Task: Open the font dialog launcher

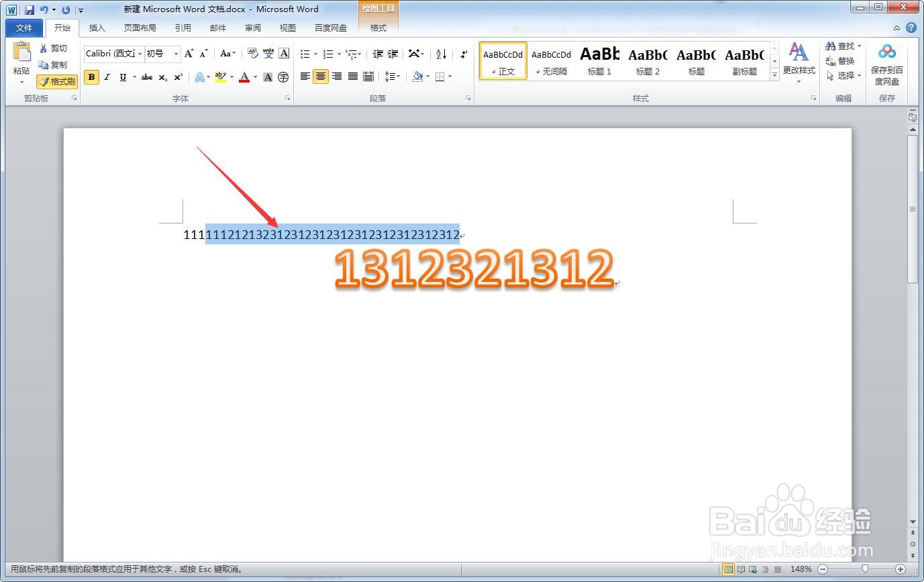Action: click(x=288, y=98)
